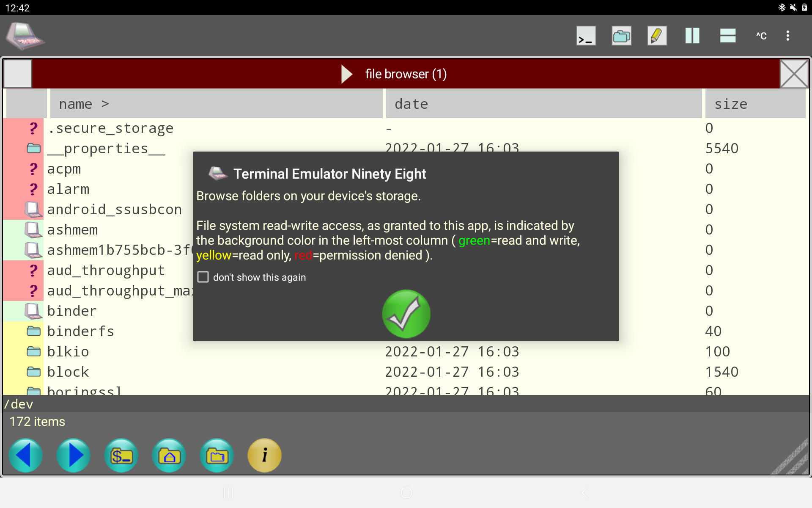812x508 pixels.
Task: Open terminal here with dollar-prompt button
Action: point(121,456)
